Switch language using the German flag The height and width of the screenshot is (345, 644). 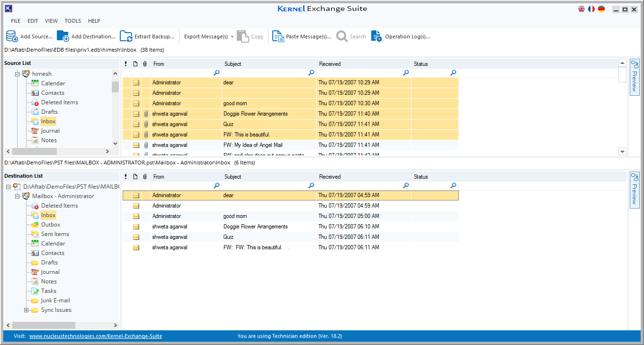click(601, 9)
